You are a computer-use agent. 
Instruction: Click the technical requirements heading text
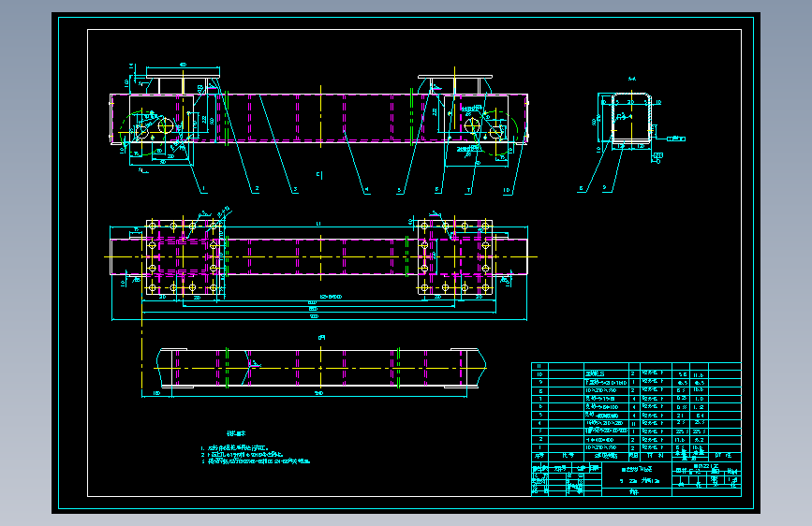[x=236, y=433]
